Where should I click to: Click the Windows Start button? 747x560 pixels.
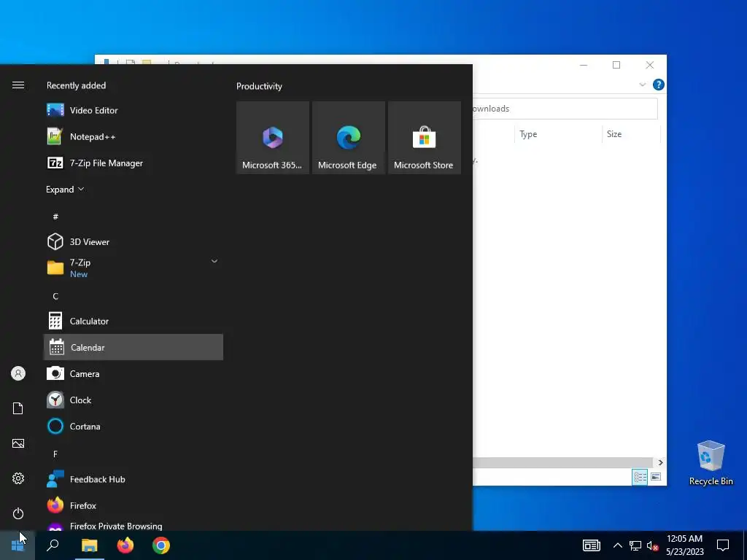click(x=18, y=545)
